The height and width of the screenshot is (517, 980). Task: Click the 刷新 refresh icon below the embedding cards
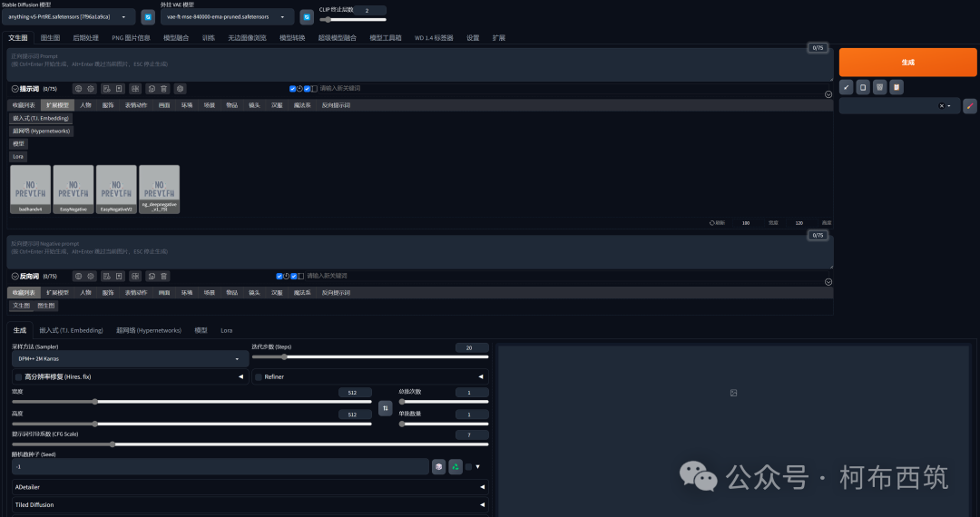click(x=717, y=223)
